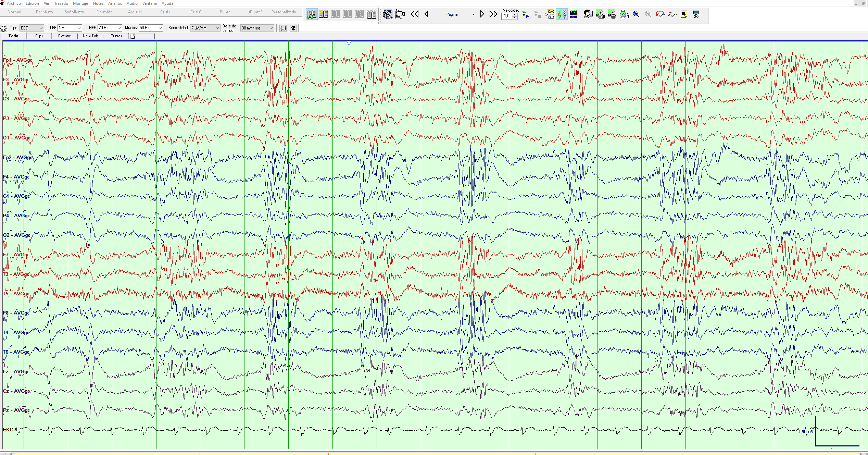
Task: Click the Fp1 - AVGgc channel label
Action: coord(17,60)
